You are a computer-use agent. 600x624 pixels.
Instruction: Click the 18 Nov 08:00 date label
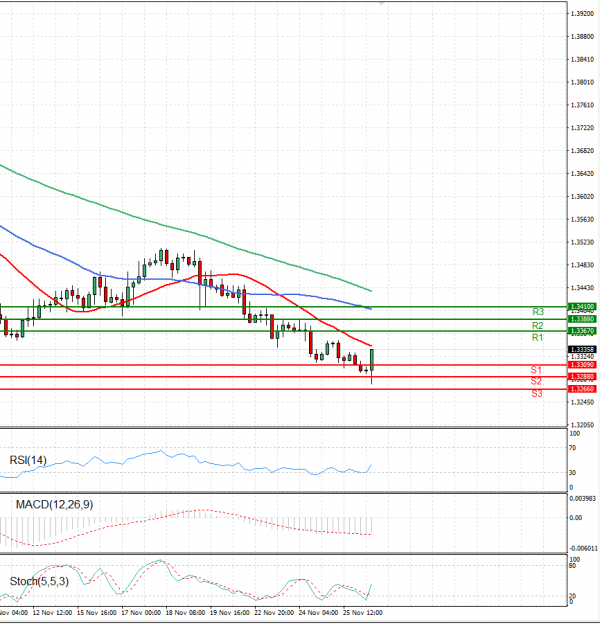[x=185, y=613]
